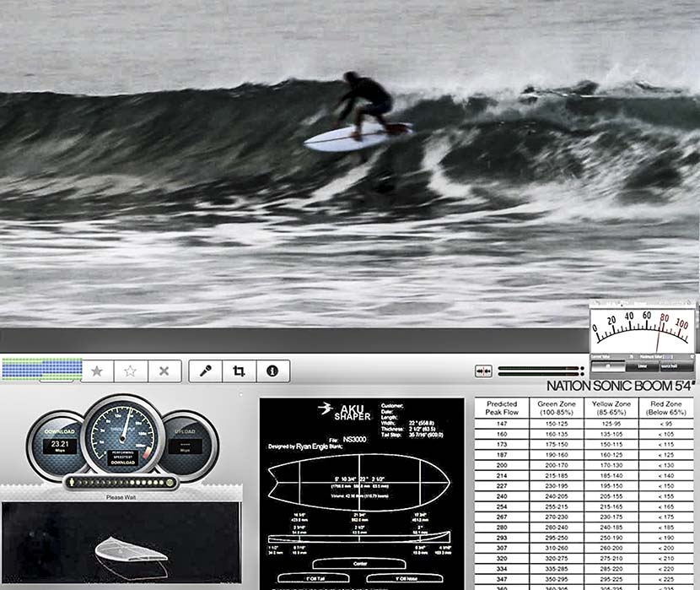Click the yellow zone cell 285-220
The height and width of the screenshot is (590, 700).
611,569
